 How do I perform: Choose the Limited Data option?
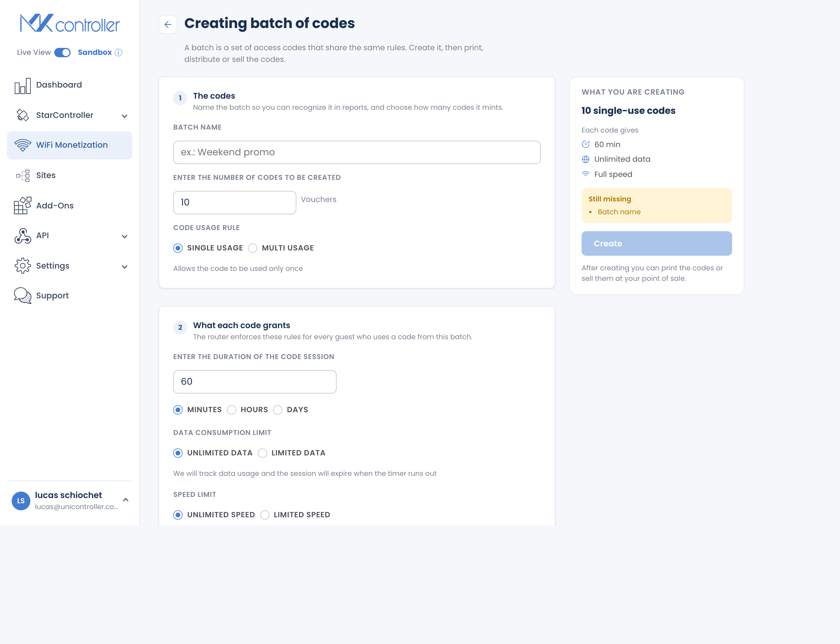pyautogui.click(x=262, y=453)
